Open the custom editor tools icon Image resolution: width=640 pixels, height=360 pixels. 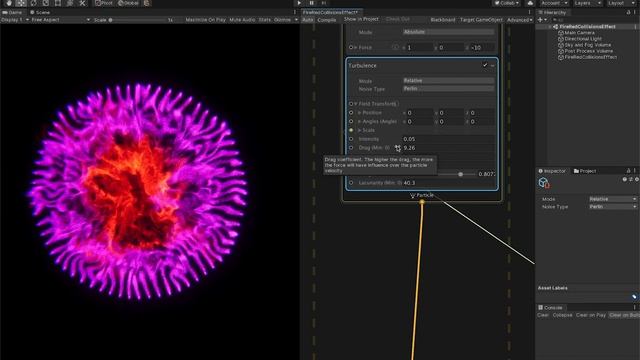[82, 3]
